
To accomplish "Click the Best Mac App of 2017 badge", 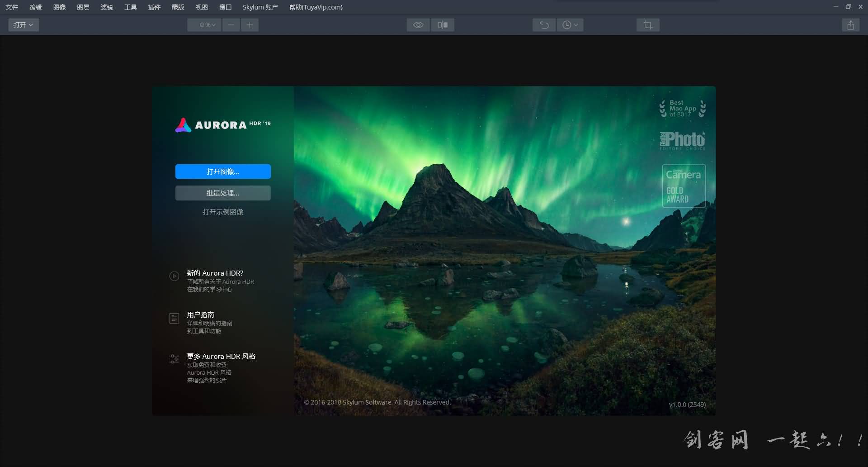I will (x=683, y=109).
